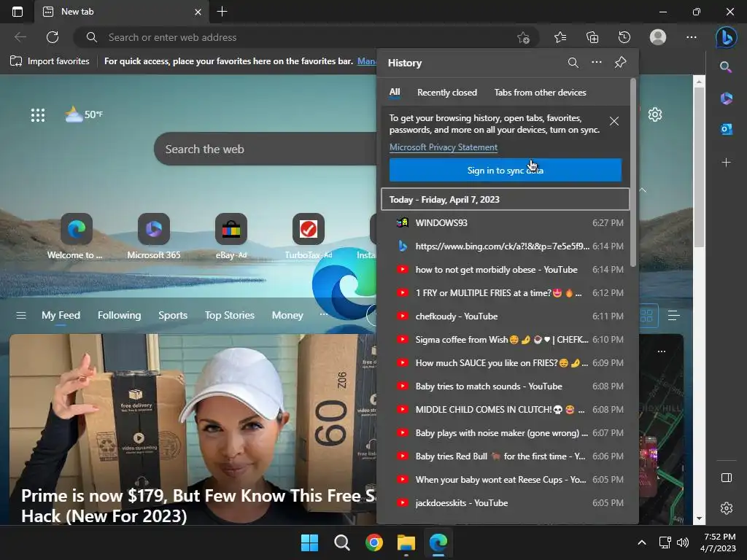Open the TurboTax ad quick link
Viewport: 747px width, 560px height.
[x=309, y=237]
